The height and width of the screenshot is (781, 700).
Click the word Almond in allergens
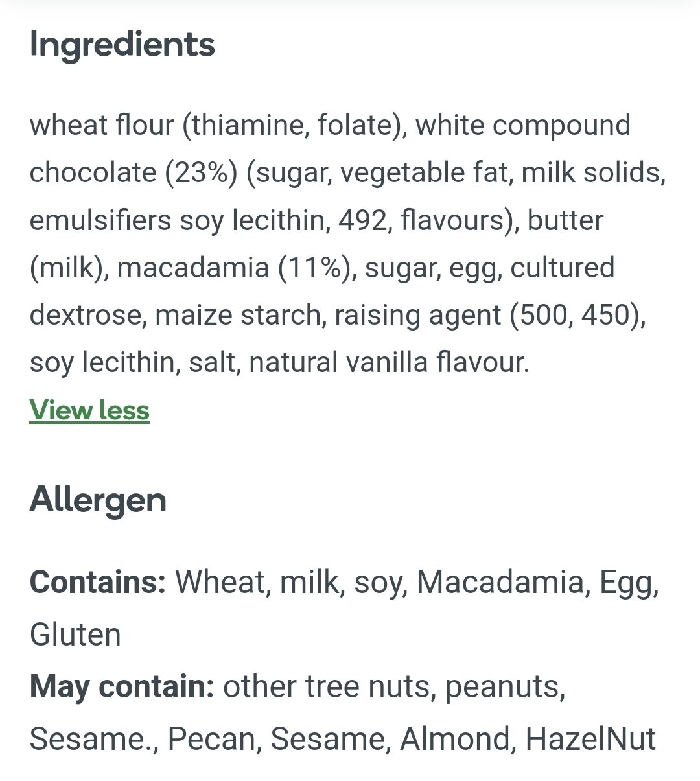click(458, 739)
